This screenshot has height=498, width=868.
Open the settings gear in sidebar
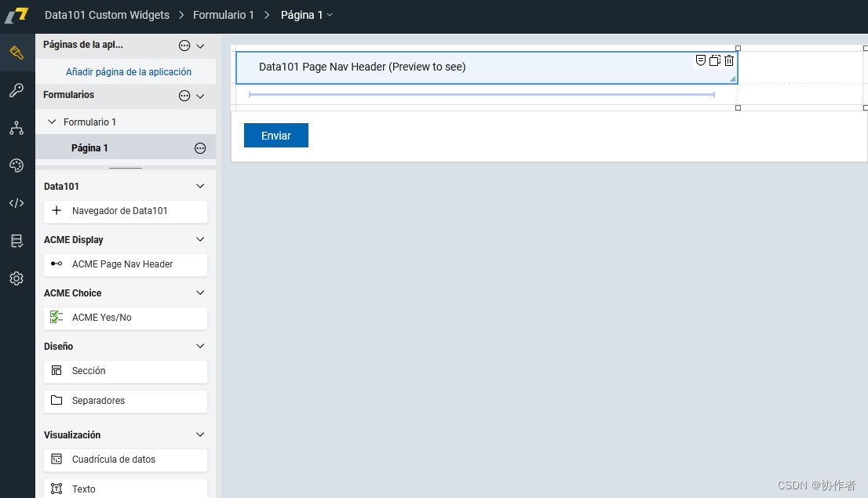pos(16,278)
